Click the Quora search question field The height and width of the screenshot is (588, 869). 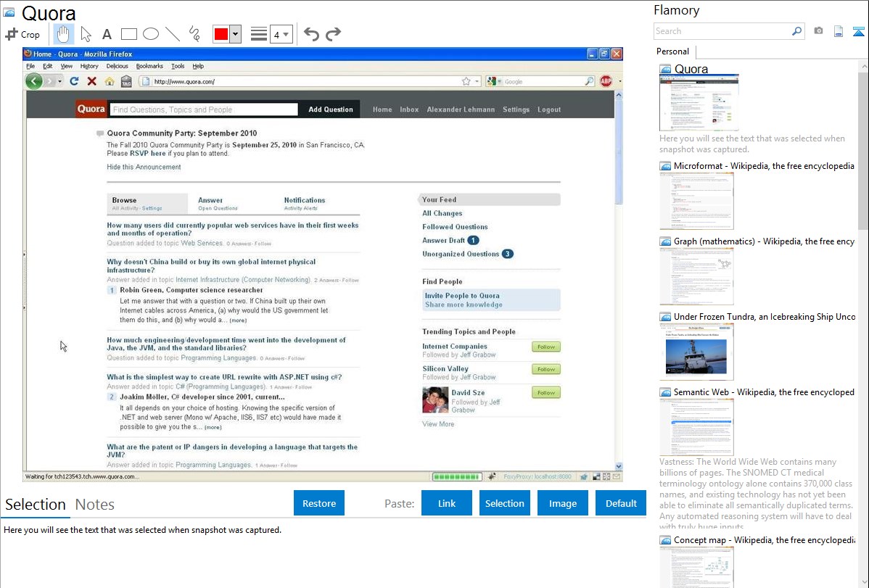click(x=204, y=109)
